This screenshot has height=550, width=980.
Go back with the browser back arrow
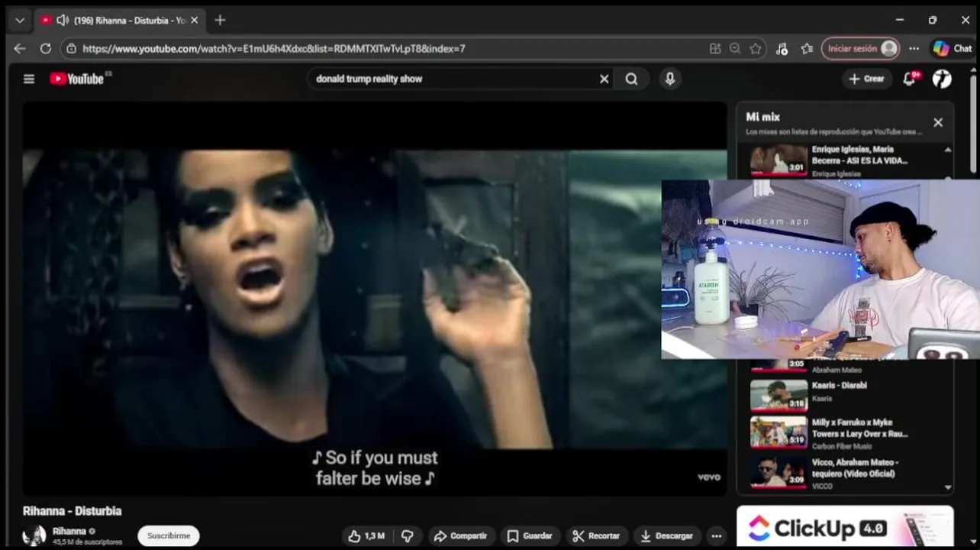tap(20, 48)
